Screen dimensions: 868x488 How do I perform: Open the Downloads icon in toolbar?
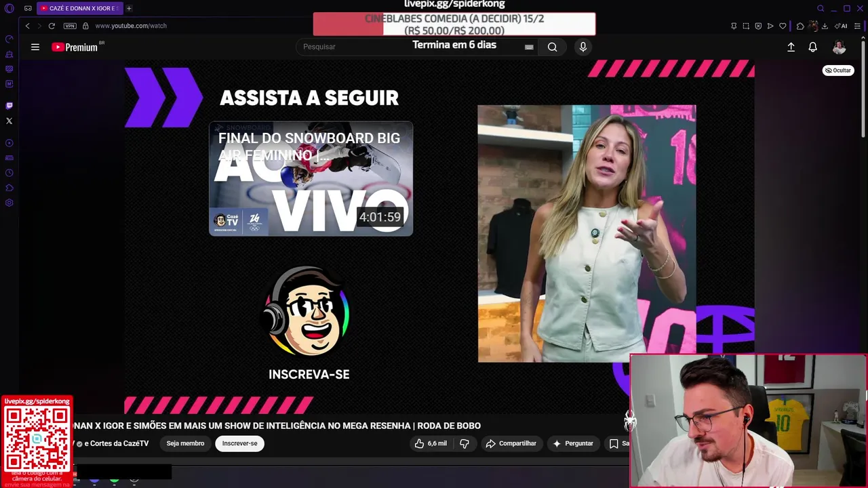(825, 26)
